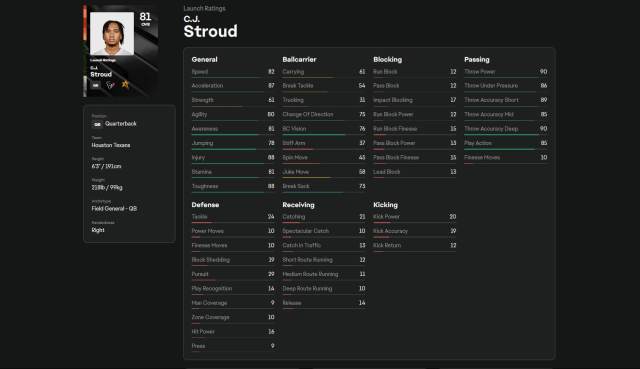The width and height of the screenshot is (640, 369).
Task: Select the Field General - QB archetype
Action: (x=114, y=209)
